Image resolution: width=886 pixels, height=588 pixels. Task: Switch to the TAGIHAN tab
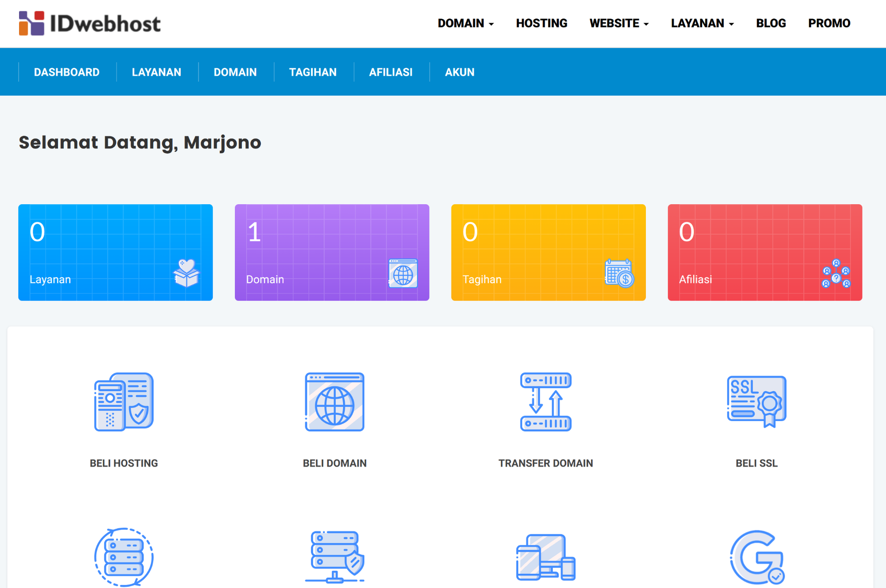(313, 72)
